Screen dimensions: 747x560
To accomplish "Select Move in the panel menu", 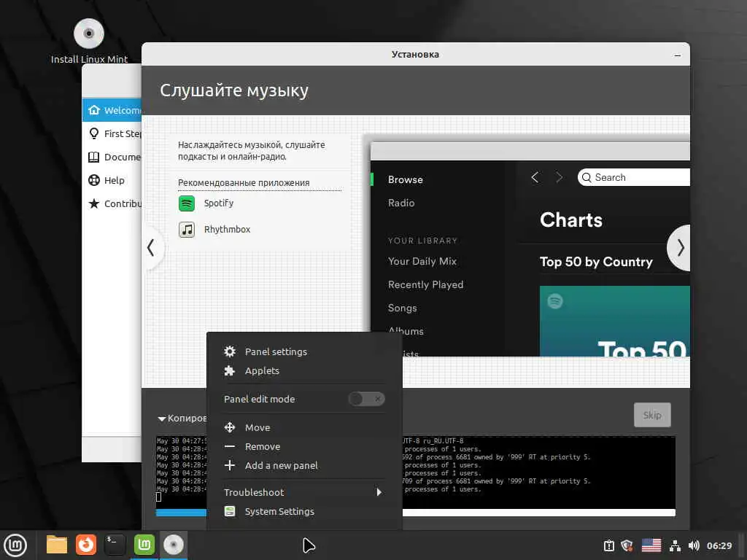I will point(304,427).
